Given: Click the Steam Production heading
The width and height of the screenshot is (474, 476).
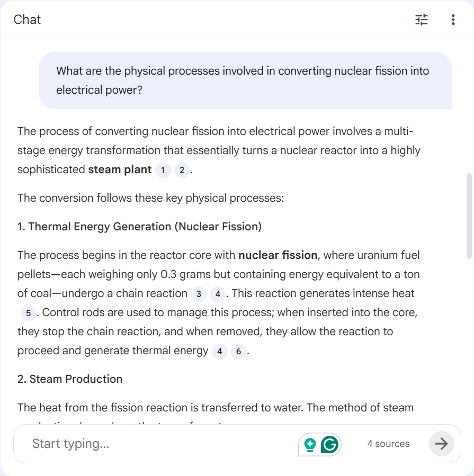Looking at the screenshot, I should point(70,379).
